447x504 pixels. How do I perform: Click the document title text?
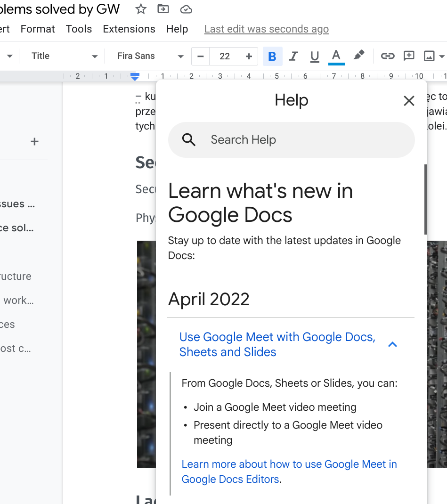pos(60,9)
